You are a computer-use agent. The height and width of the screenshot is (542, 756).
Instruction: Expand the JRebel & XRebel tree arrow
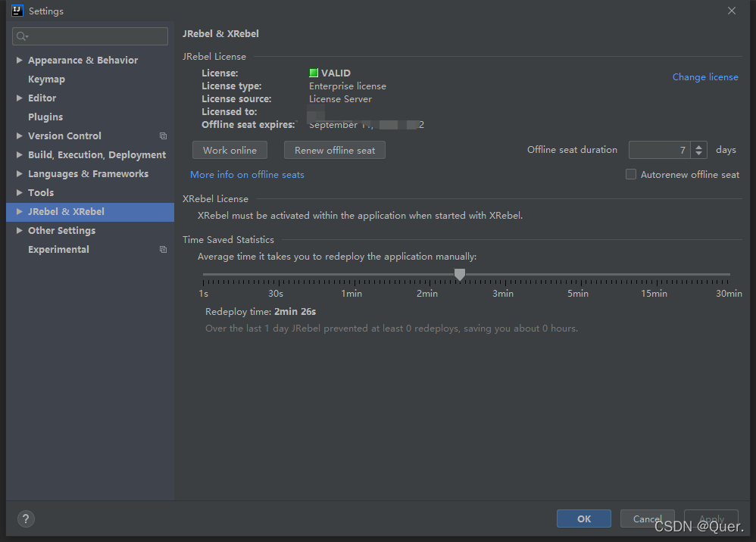pyautogui.click(x=19, y=211)
